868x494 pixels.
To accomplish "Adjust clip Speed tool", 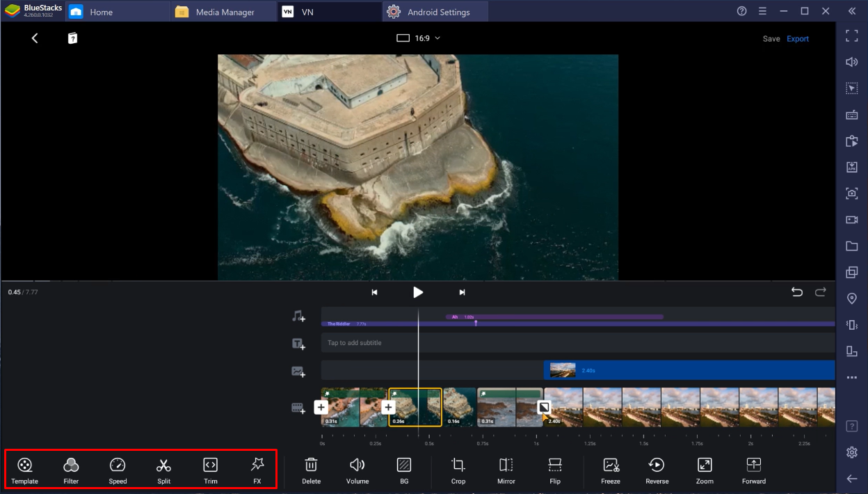I will pos(118,470).
